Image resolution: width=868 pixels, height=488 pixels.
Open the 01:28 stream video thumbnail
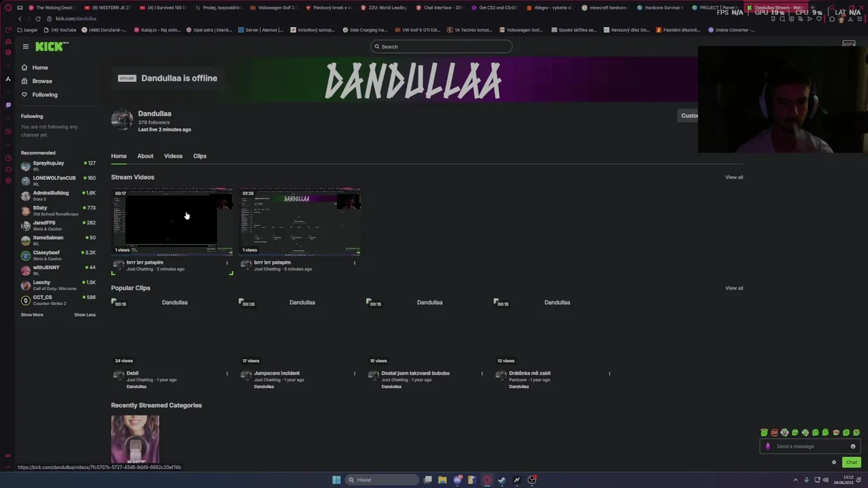(x=300, y=222)
